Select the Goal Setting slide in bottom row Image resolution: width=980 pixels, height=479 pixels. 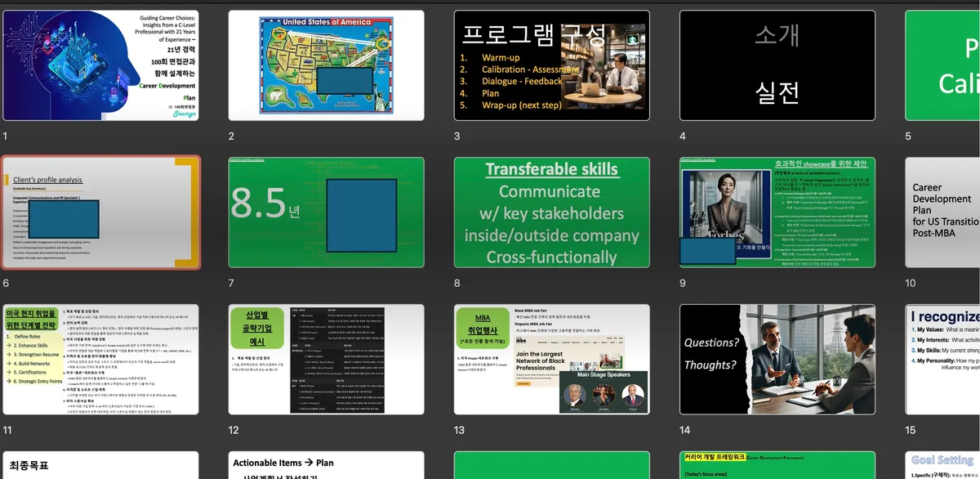(942, 465)
